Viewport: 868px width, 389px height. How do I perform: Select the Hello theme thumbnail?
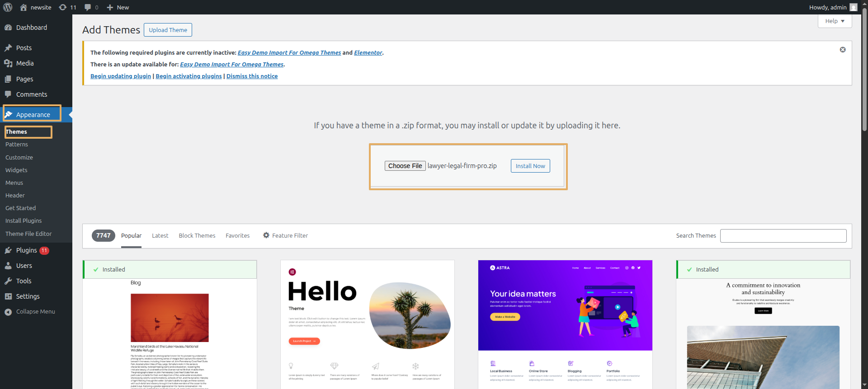pos(367,324)
